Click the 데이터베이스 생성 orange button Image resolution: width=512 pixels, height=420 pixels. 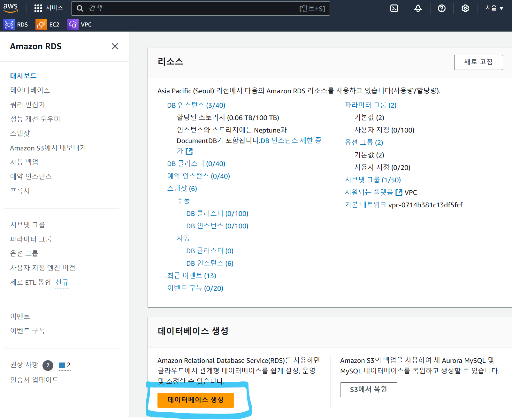coord(195,400)
